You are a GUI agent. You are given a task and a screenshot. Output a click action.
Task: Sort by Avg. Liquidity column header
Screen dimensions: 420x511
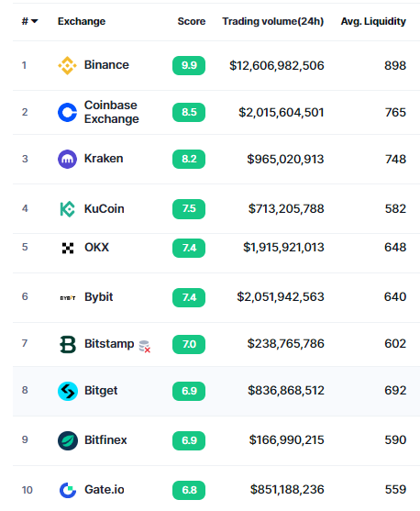373,21
